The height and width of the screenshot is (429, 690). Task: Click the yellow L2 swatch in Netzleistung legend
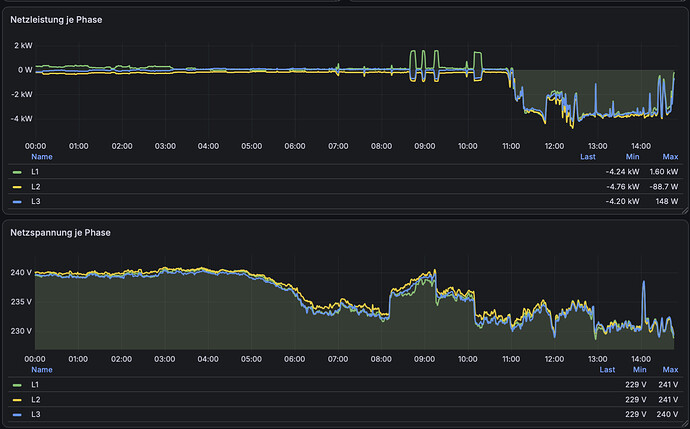click(17, 187)
